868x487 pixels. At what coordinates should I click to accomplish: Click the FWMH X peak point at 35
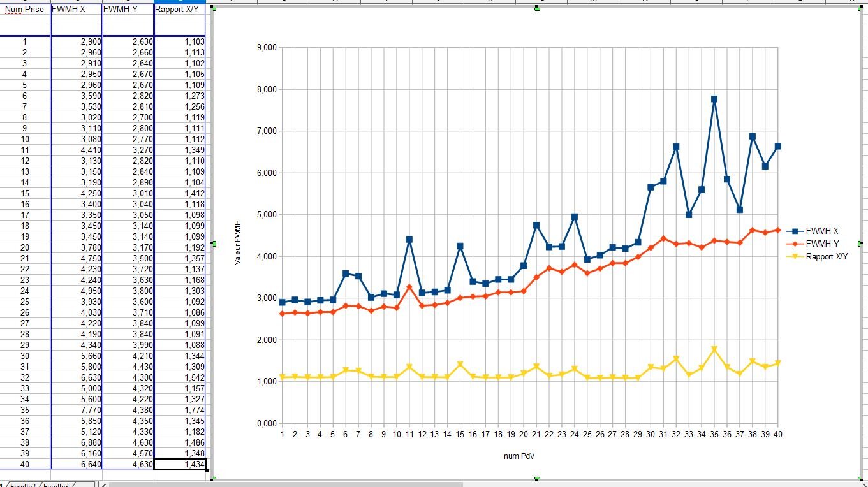click(x=714, y=99)
